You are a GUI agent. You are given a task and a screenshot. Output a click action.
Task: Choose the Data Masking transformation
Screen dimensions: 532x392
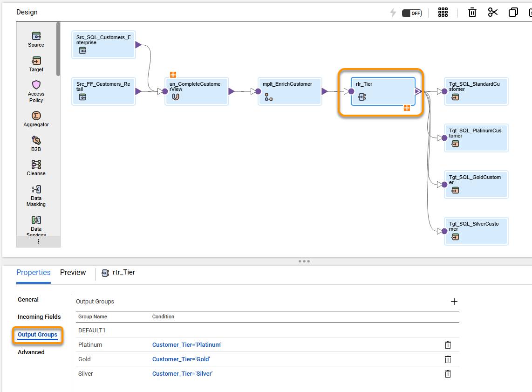coord(36,195)
